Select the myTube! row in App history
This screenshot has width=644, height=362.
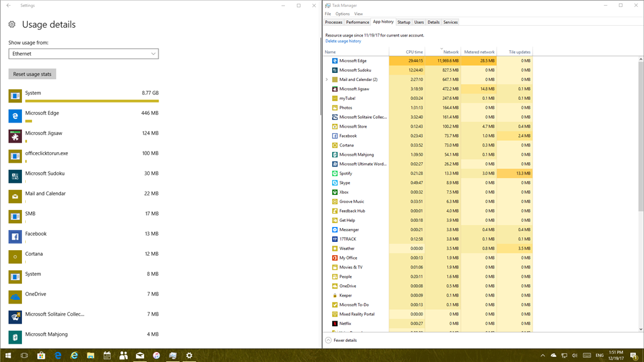pyautogui.click(x=428, y=99)
